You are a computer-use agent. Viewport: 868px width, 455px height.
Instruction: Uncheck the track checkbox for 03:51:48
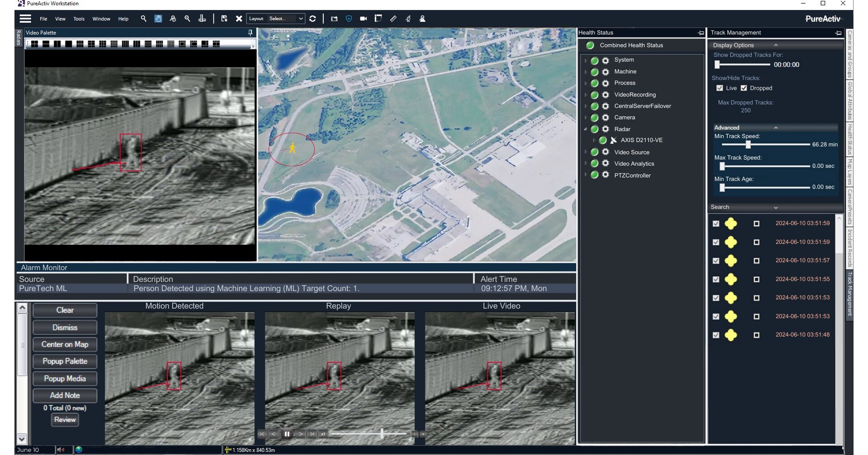(716, 335)
